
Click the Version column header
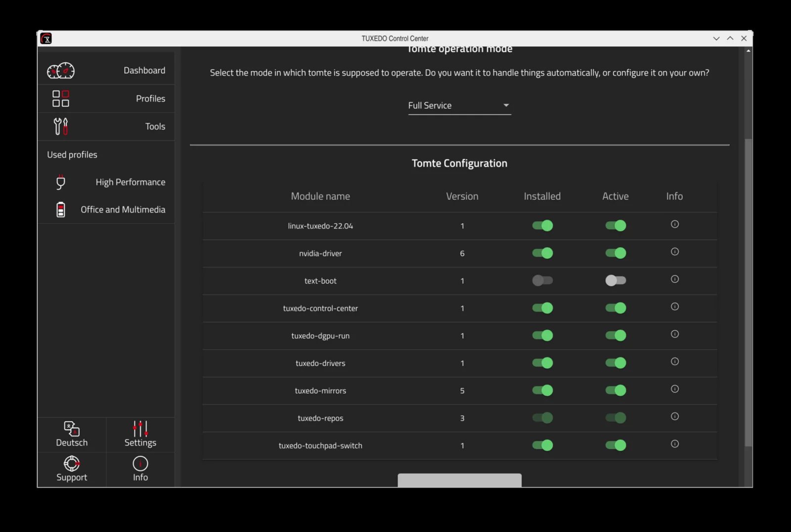[462, 196]
